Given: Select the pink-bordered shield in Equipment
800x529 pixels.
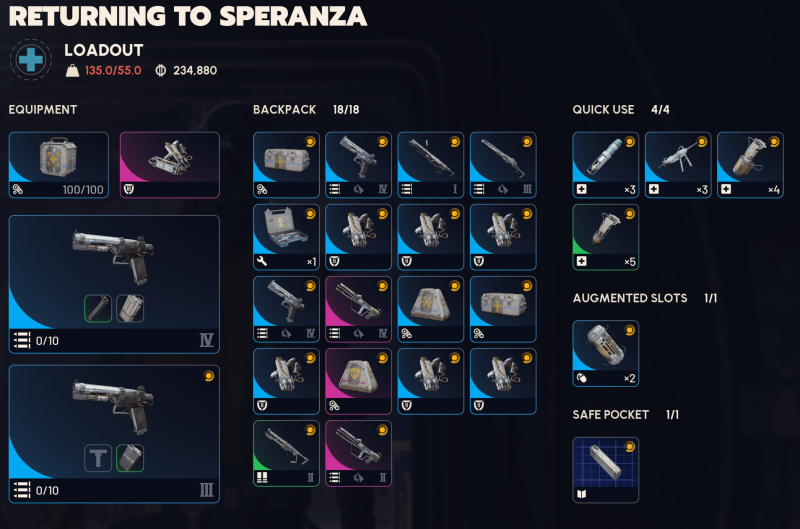Looking at the screenshot, I should click(x=169, y=165).
